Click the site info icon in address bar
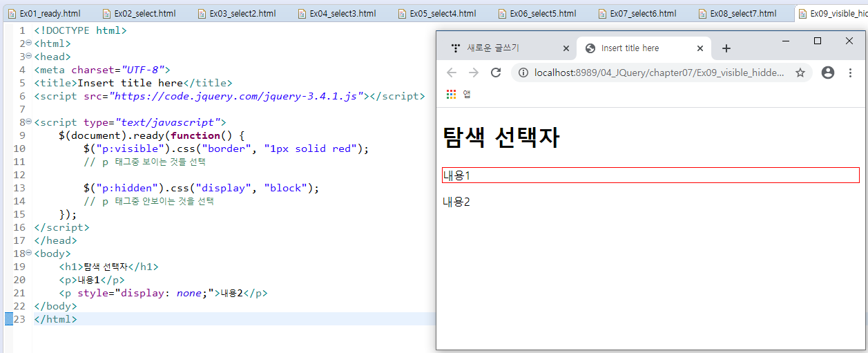868x353 pixels. 523,73
